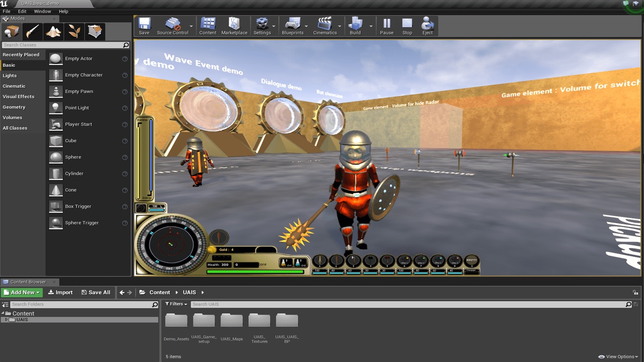Open the Window menu
This screenshot has width=644, height=362.
(42, 11)
